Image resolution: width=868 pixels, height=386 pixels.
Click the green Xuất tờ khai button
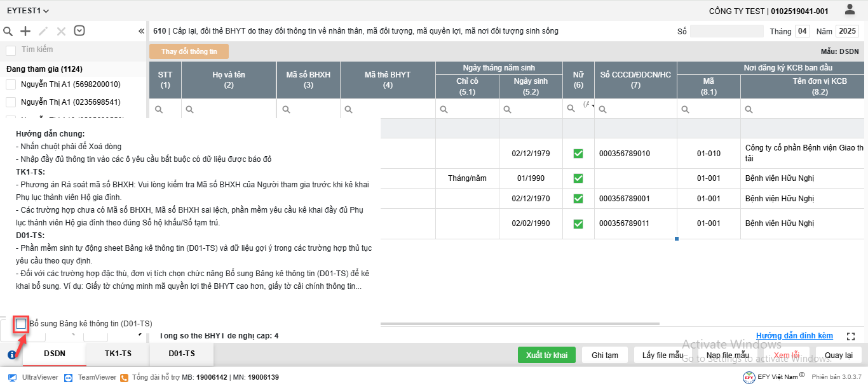pyautogui.click(x=546, y=355)
